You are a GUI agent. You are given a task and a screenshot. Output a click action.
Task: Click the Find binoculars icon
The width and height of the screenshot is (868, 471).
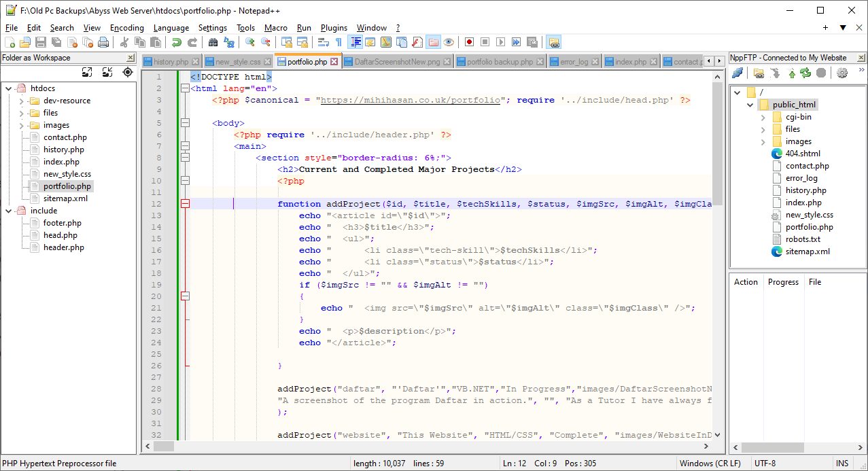213,42
